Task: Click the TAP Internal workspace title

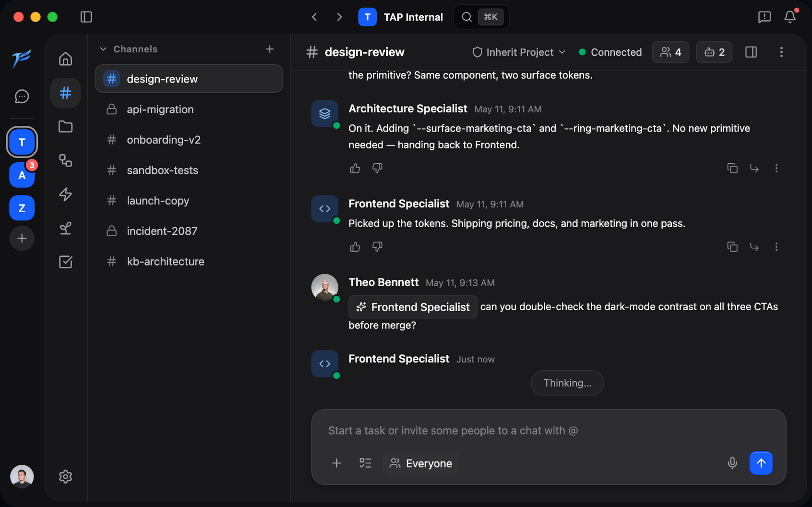Action: pyautogui.click(x=413, y=17)
